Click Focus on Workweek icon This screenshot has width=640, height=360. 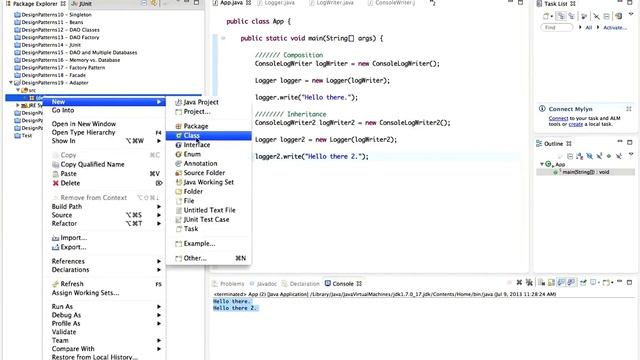click(584, 16)
